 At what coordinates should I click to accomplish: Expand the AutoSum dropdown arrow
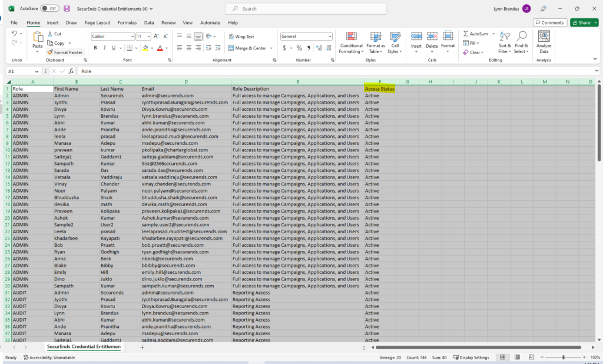pos(493,34)
